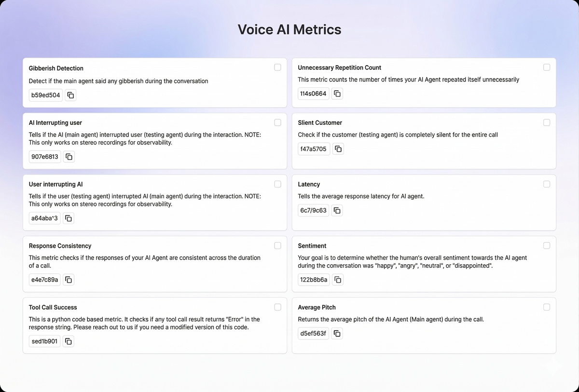Click the b59ed504 ID badge
Image resolution: width=579 pixels, height=392 pixels.
(x=46, y=95)
